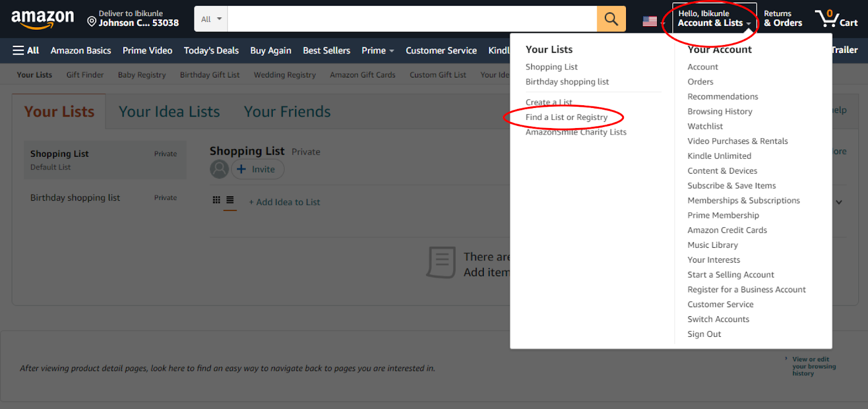Expand chevron at right of list
The image size is (868, 409).
coord(839,202)
